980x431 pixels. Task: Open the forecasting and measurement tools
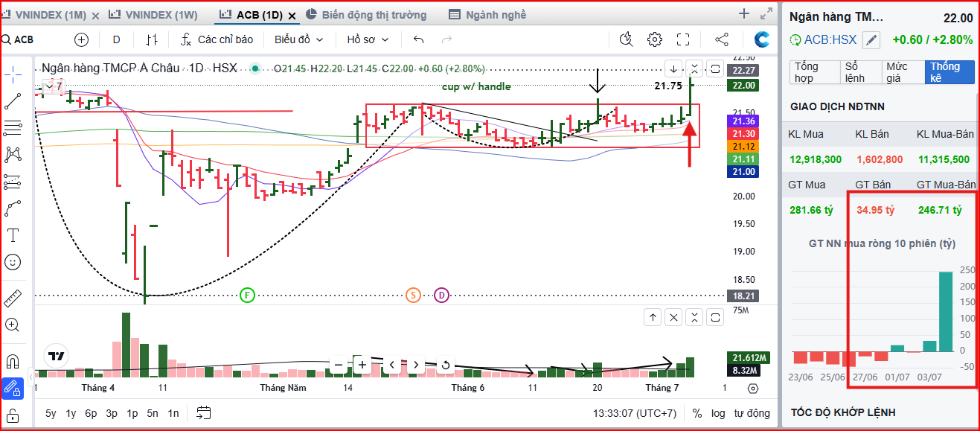pyautogui.click(x=13, y=181)
